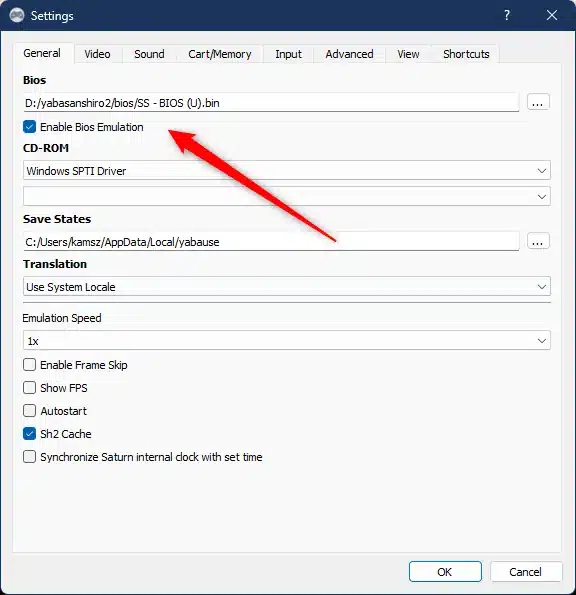Click the question mark help icon
The image size is (576, 595).
pyautogui.click(x=507, y=15)
